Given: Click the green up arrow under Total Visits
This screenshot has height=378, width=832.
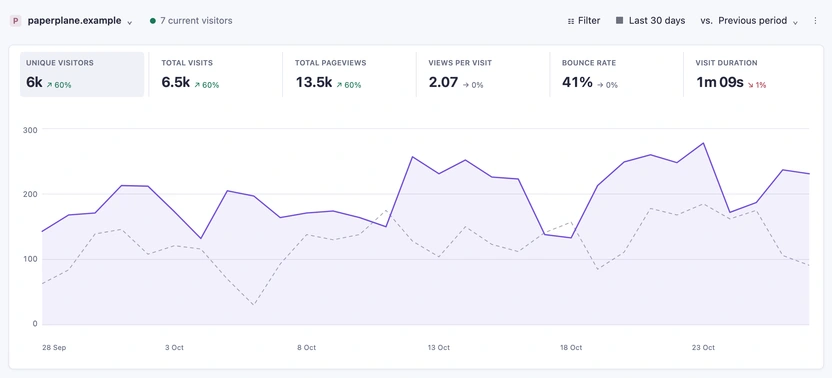Looking at the screenshot, I should [197, 85].
